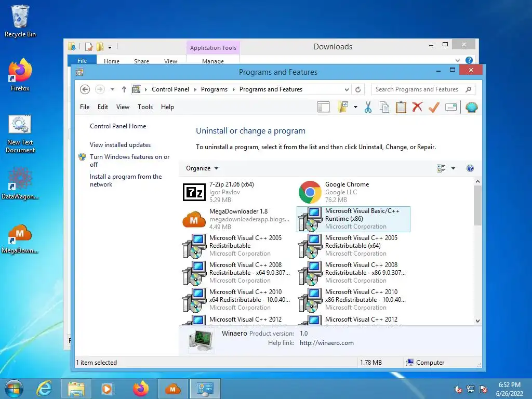
Task: Click scrollbar up arrow in program list
Action: pos(478,181)
